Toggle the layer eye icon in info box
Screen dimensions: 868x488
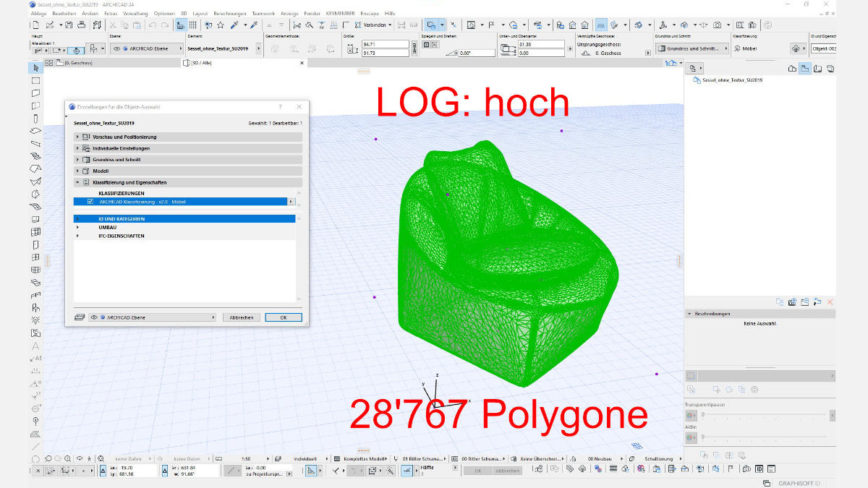pos(116,49)
